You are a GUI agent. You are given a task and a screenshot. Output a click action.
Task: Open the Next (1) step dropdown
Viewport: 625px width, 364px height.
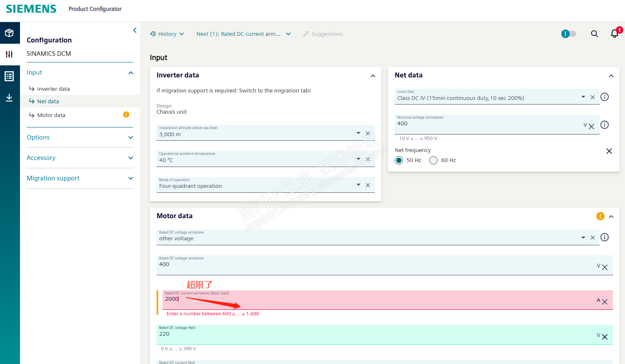244,34
